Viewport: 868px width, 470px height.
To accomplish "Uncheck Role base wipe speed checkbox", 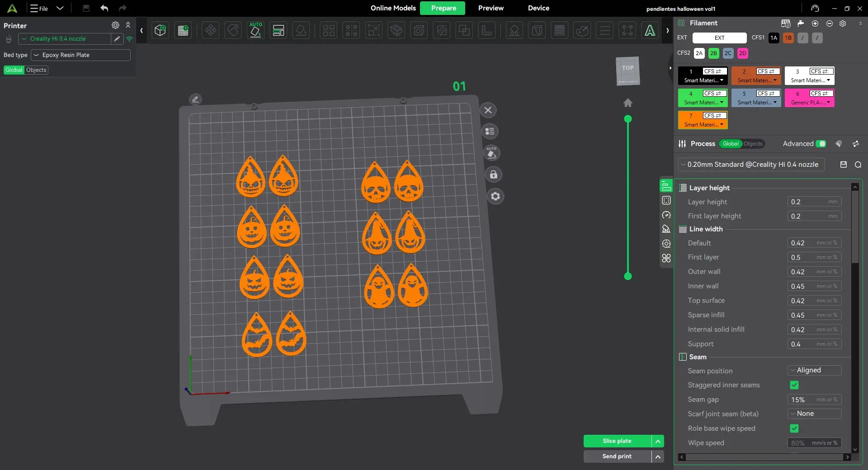I will tap(794, 428).
